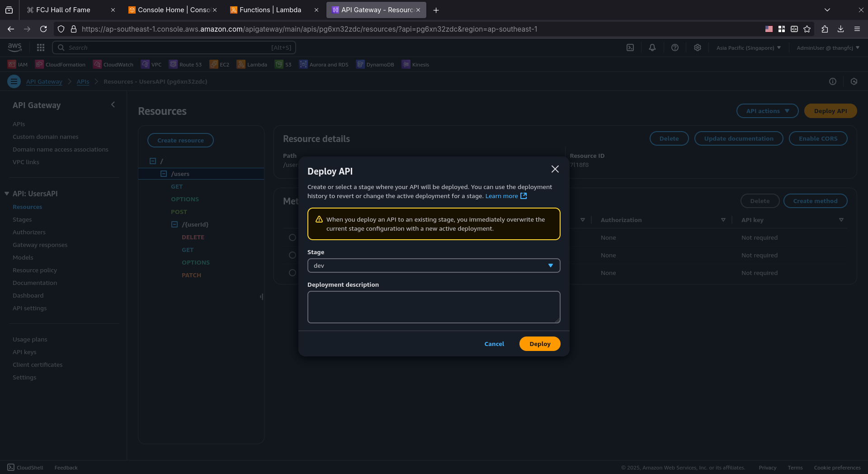
Task: Sort by the Authorization column arrow
Action: click(723, 220)
